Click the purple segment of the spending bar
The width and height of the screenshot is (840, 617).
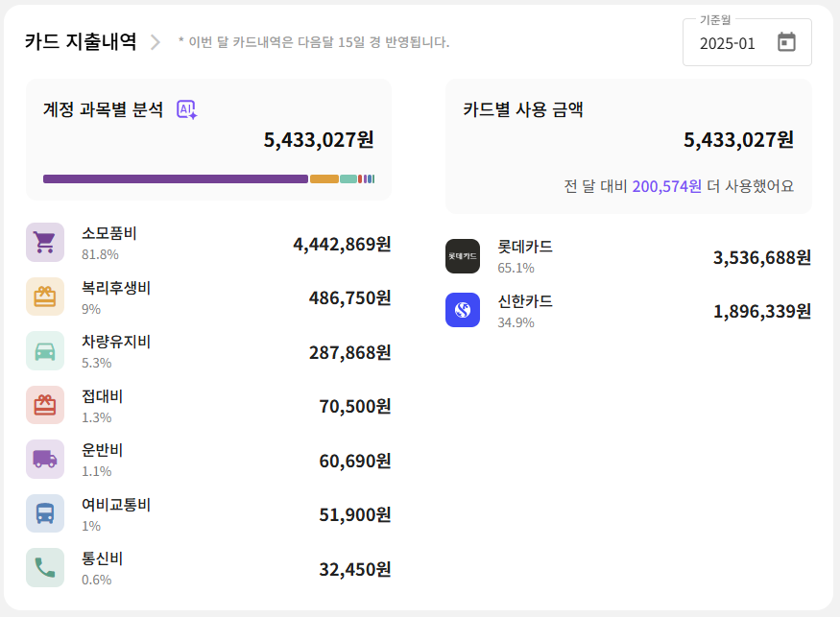tap(173, 178)
